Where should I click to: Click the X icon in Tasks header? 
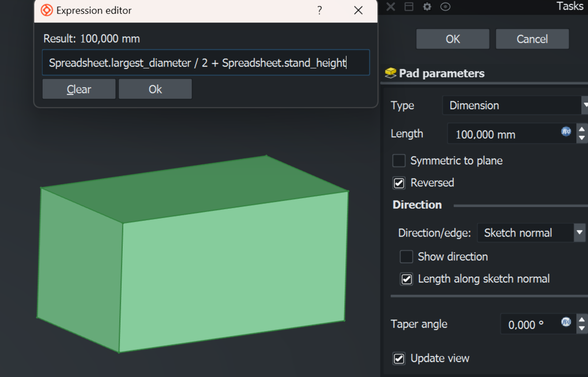[x=391, y=7]
